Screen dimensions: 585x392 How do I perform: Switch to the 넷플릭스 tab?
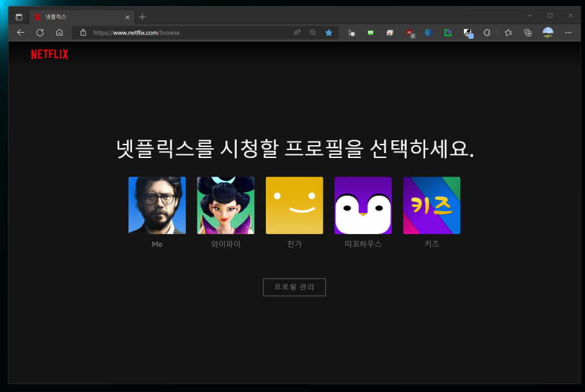[x=81, y=17]
